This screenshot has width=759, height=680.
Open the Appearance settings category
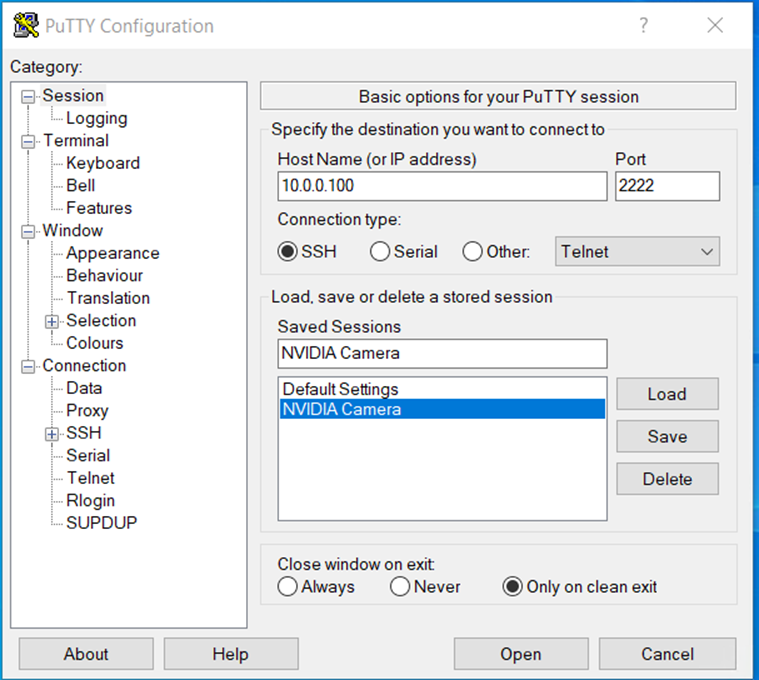(x=113, y=253)
